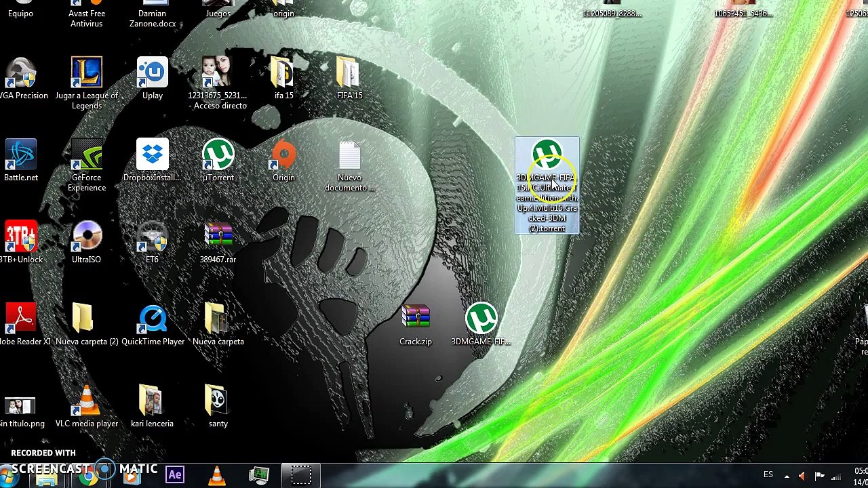
Task: Select the 'Avast Free Antivirus' label
Action: click(x=87, y=18)
